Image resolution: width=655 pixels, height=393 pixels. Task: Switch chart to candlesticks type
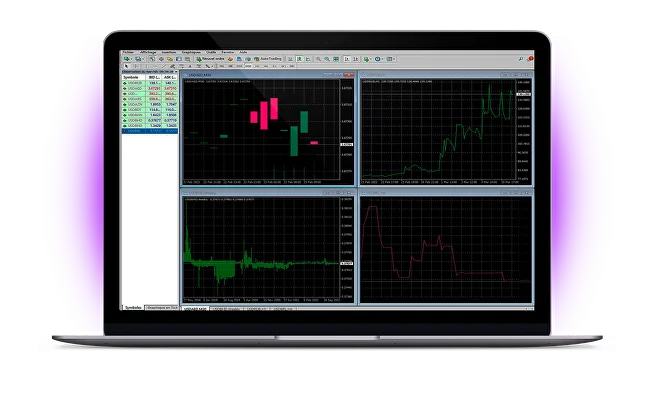[300, 59]
